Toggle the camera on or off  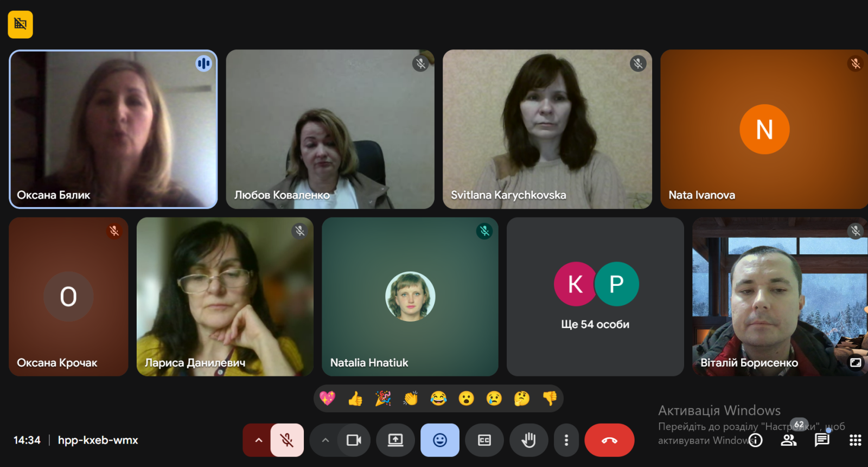(354, 440)
